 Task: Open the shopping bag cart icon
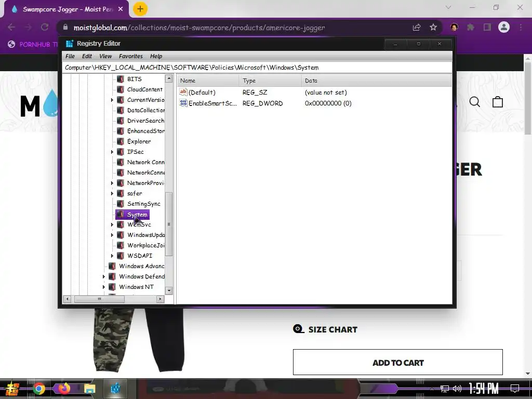coord(498,102)
